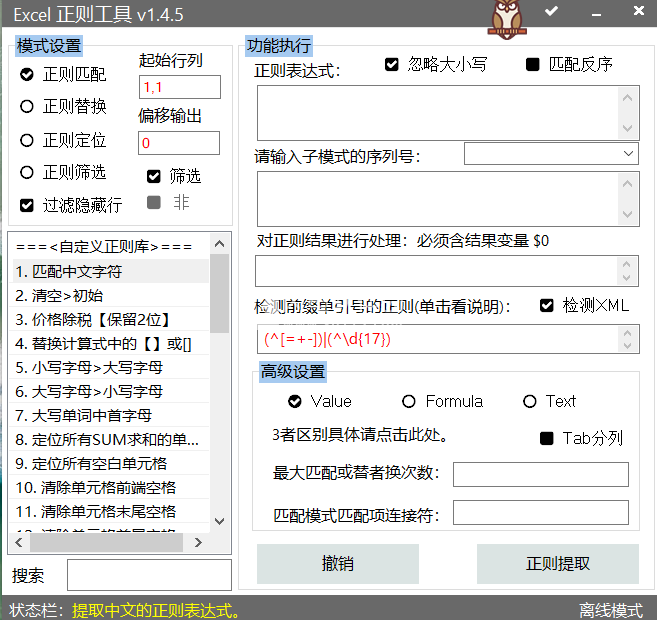Viewport: 657px width, 620px height.
Task: Select list item 3. 价格除税【保留2位】
Action: pos(109,320)
